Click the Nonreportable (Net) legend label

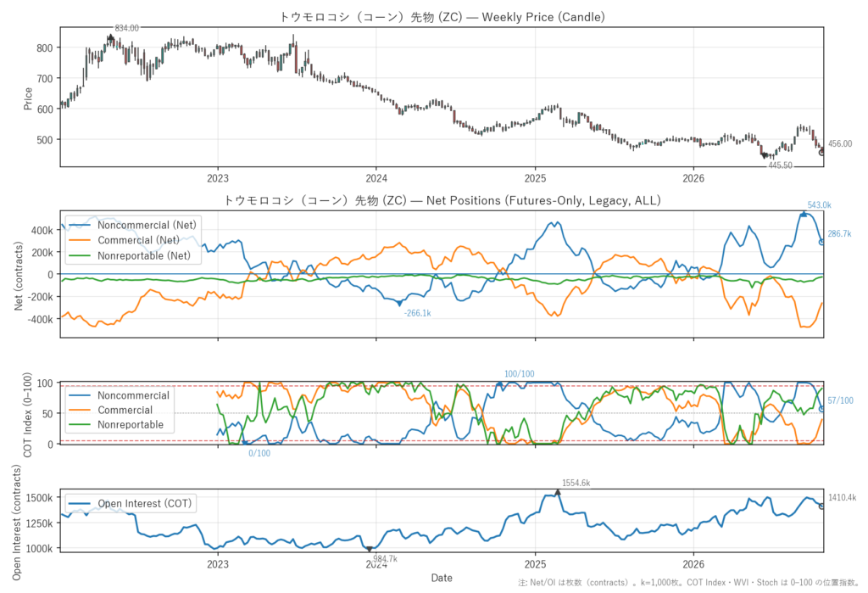tap(144, 255)
